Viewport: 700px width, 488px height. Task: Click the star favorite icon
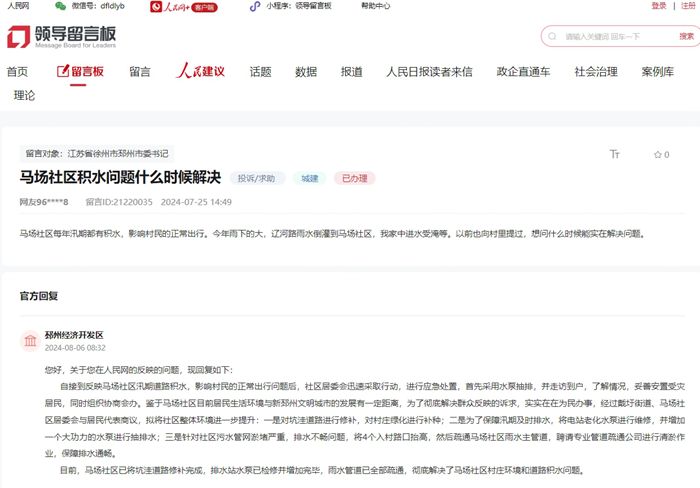[658, 154]
